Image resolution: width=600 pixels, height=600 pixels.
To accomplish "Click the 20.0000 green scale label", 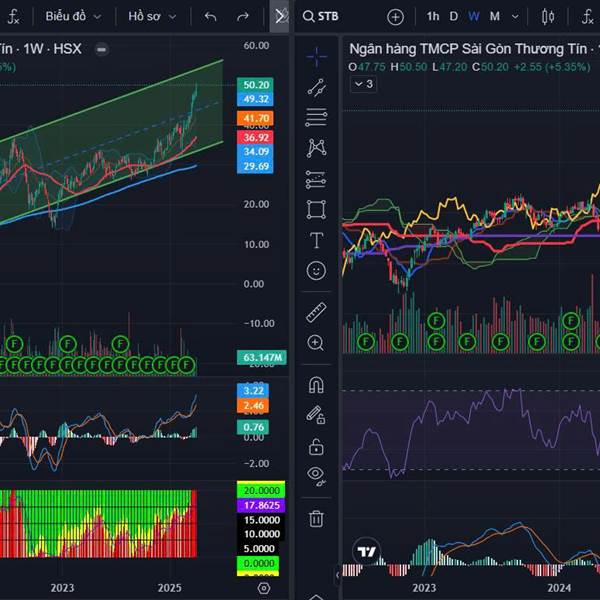I will pyautogui.click(x=261, y=490).
